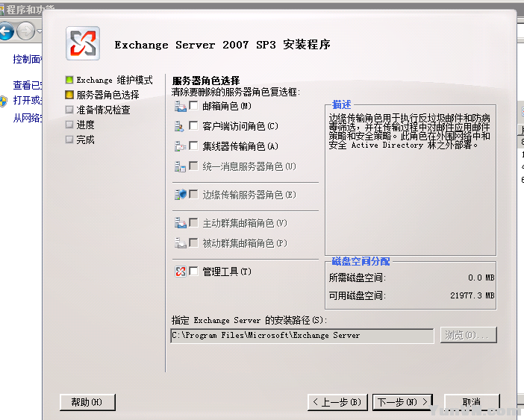This screenshot has width=524, height=420.
Task: Click the Back arrow in the background window
Action: pyautogui.click(x=6, y=31)
